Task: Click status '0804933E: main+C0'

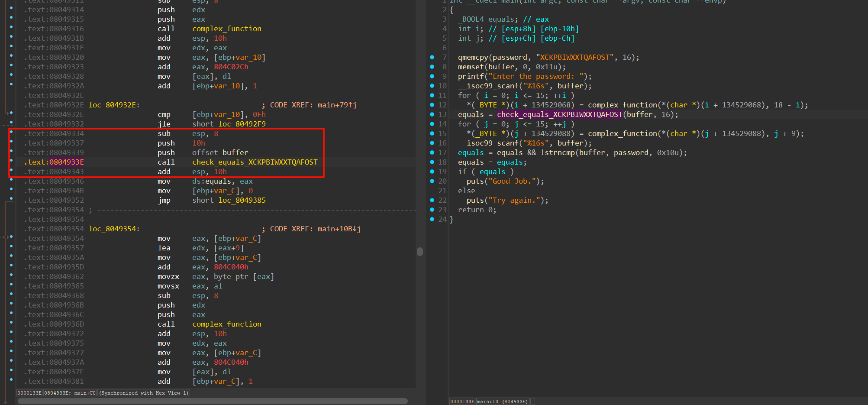Action: point(70,393)
